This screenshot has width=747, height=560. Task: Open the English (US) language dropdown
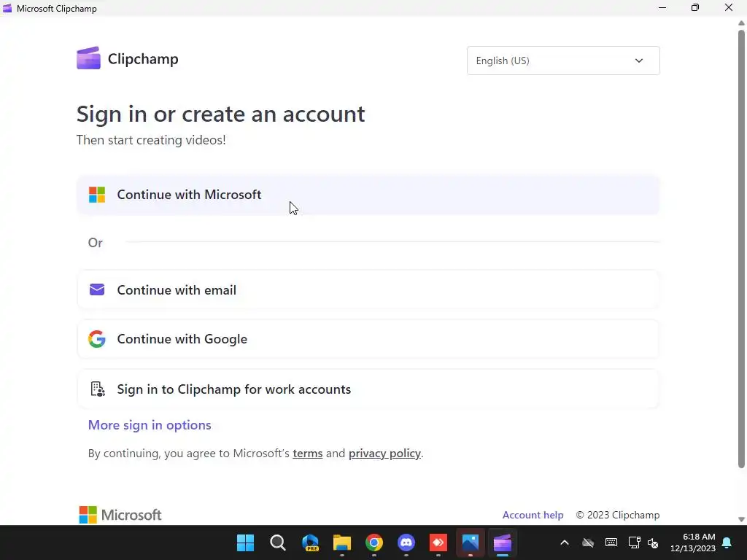[x=563, y=61]
